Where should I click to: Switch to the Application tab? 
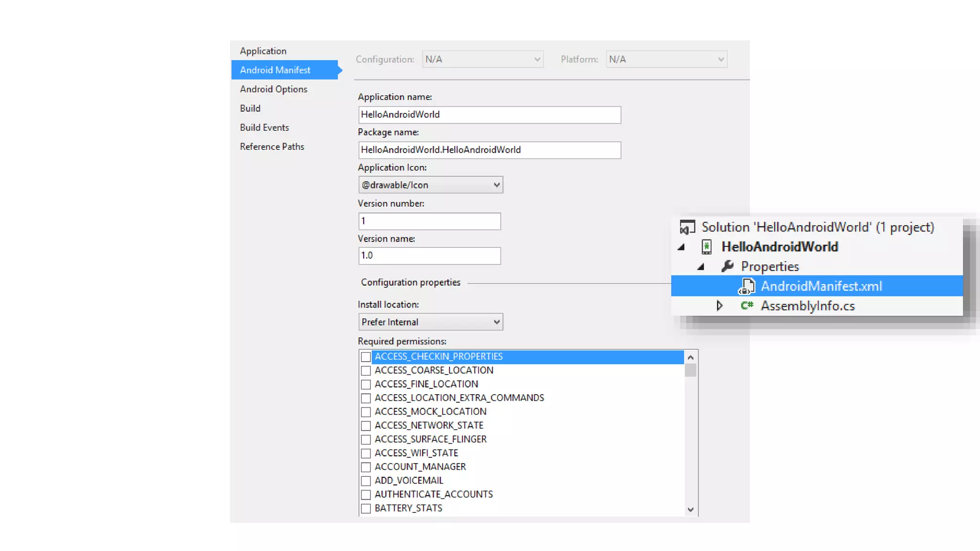pyautogui.click(x=263, y=51)
